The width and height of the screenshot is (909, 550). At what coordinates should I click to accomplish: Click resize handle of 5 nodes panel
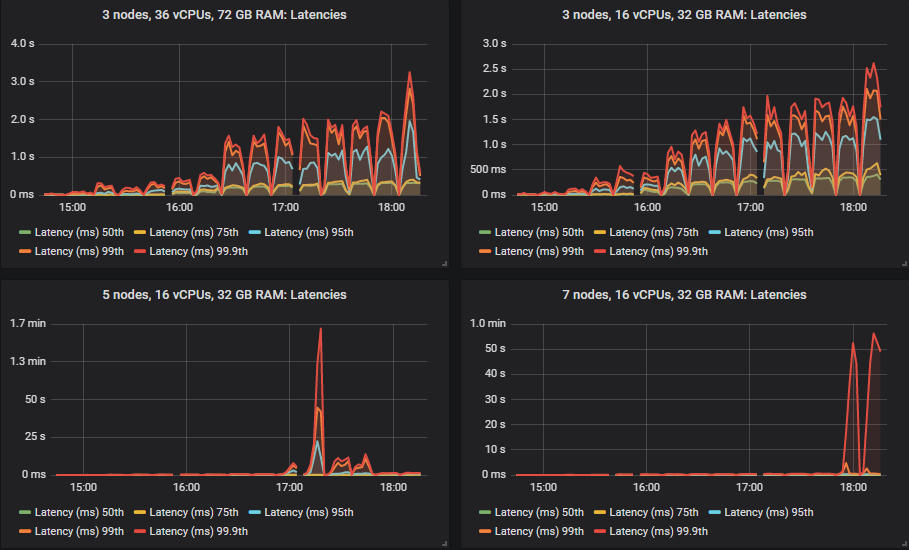click(x=443, y=543)
